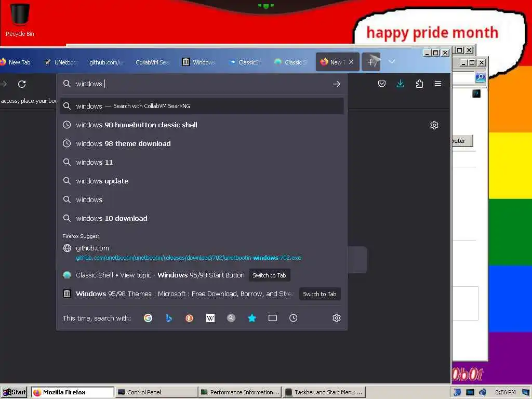Viewport: 532px width, 399px height.
Task: Search this time with DuckDuckGo
Action: tap(189, 318)
